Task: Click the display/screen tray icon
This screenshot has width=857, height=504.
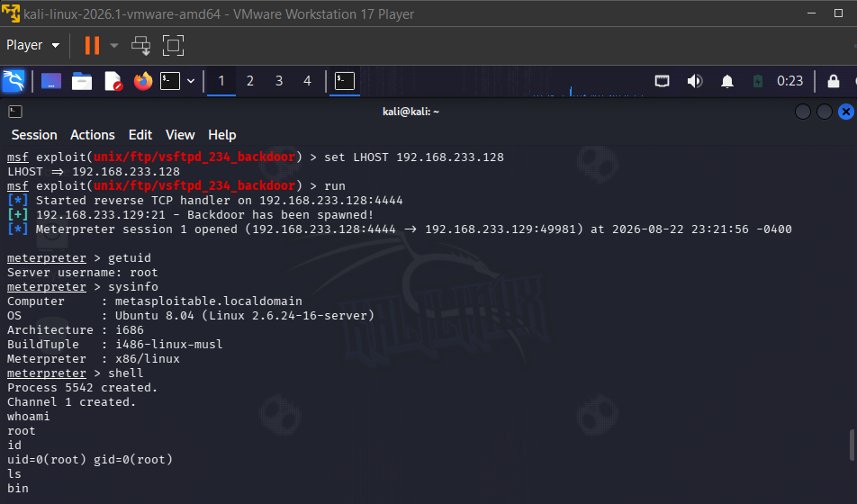Action: [x=662, y=81]
